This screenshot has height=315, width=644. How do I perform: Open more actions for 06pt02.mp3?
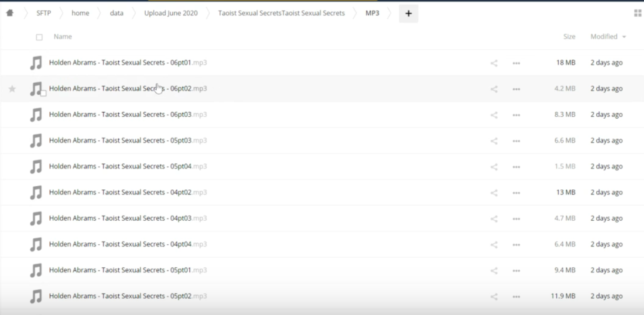pyautogui.click(x=516, y=89)
